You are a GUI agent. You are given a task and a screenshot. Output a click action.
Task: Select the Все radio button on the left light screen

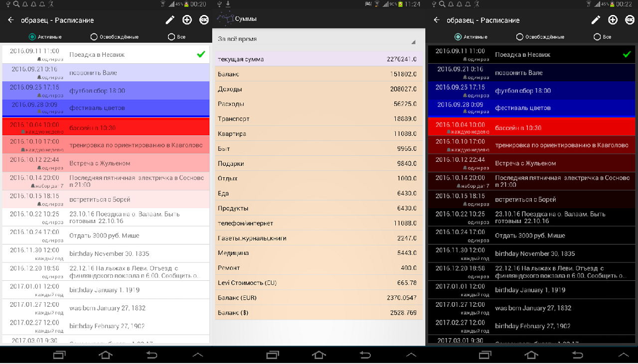click(171, 37)
